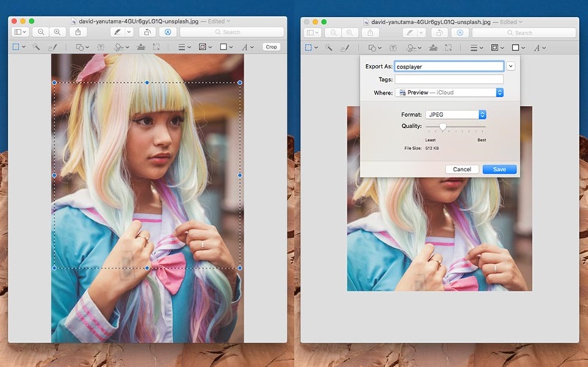
Task: Zoom in using the left window's magnifier plus
Action: 57,32
